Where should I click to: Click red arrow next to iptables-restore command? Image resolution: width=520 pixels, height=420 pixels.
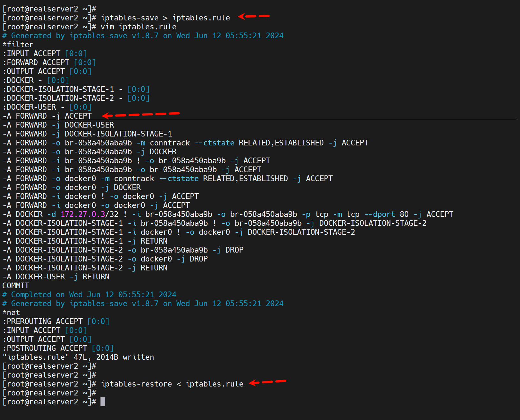tap(267, 382)
